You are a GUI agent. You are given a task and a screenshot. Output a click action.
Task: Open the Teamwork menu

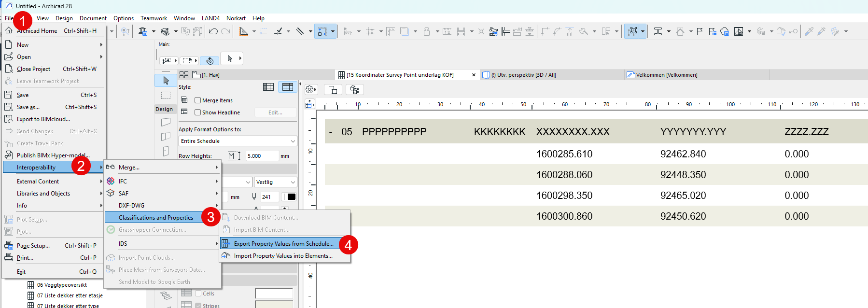coord(154,18)
